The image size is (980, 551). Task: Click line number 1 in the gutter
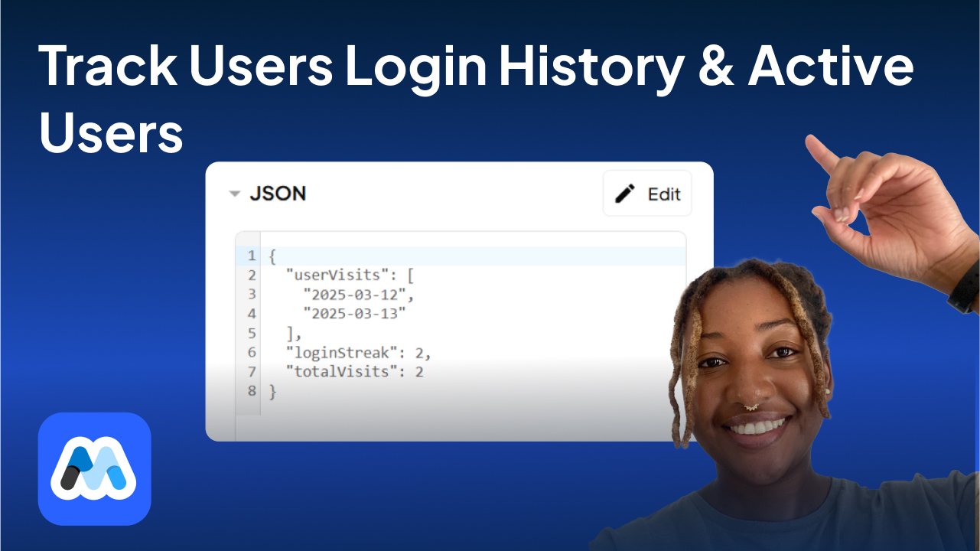pos(252,256)
